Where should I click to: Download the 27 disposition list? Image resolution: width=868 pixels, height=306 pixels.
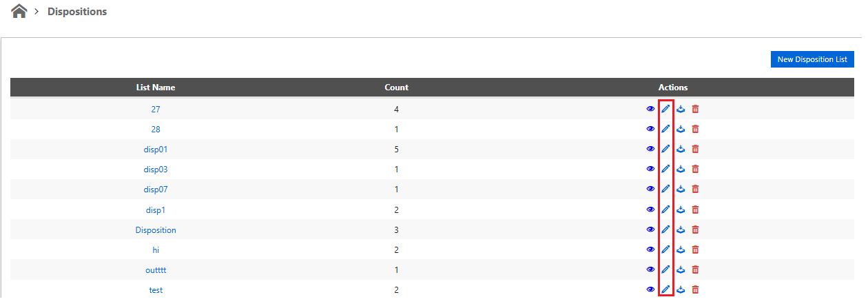coord(681,109)
